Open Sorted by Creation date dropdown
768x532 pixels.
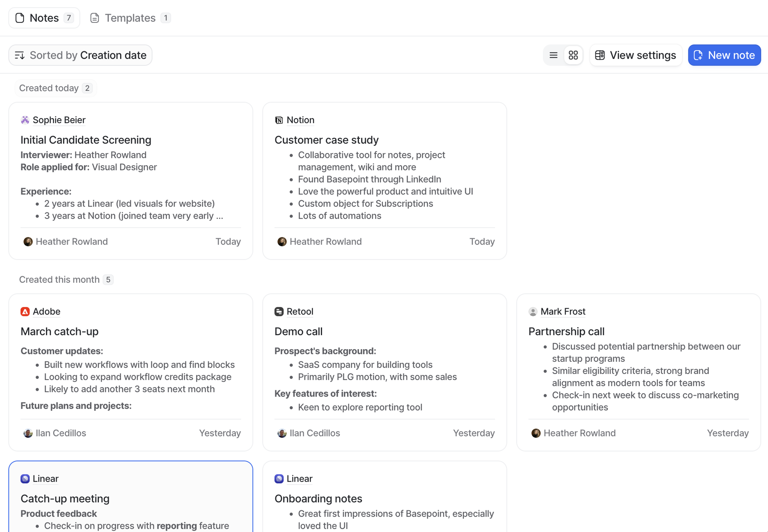pyautogui.click(x=80, y=55)
